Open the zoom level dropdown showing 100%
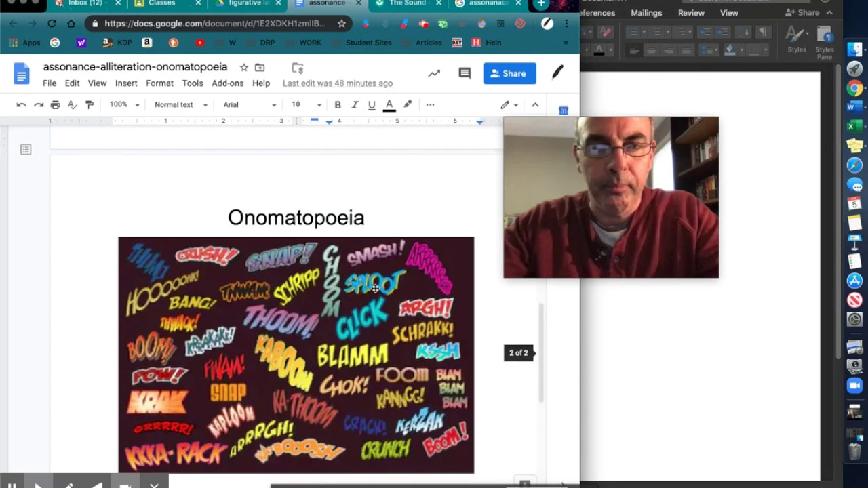This screenshot has width=868, height=488. [x=125, y=104]
